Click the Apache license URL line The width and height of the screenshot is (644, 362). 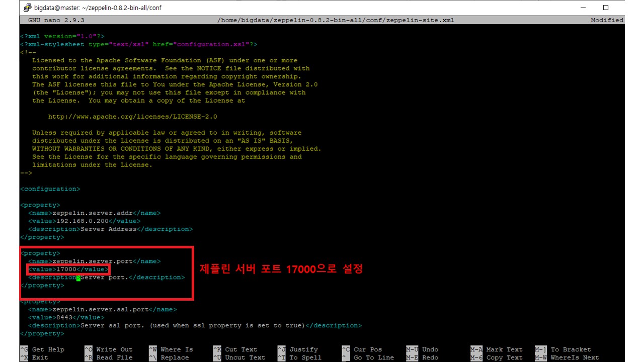click(133, 117)
